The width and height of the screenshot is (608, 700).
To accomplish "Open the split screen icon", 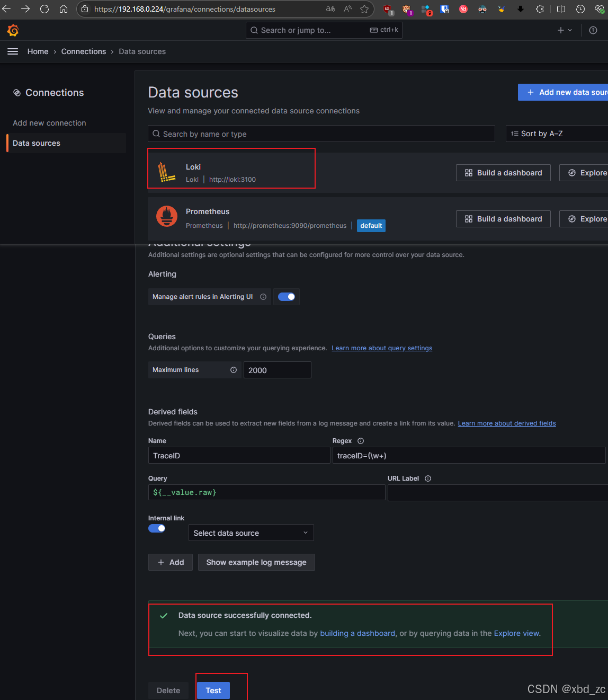I will coord(561,9).
